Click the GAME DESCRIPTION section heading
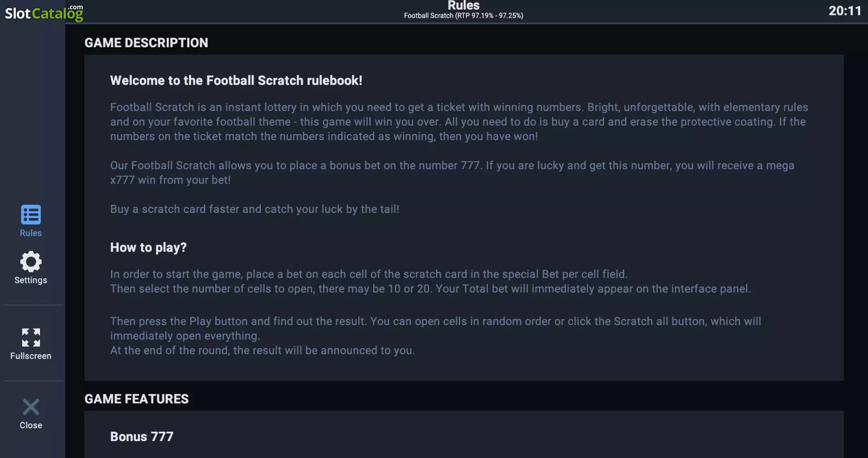 point(146,43)
